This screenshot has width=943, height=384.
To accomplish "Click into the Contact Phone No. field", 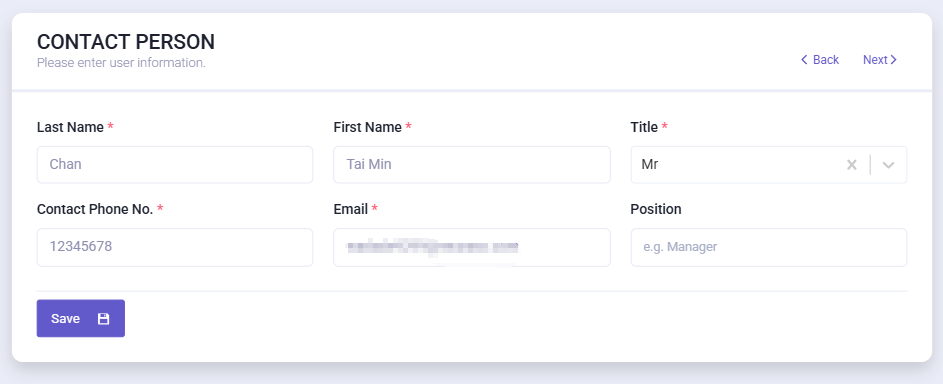I will click(x=175, y=247).
